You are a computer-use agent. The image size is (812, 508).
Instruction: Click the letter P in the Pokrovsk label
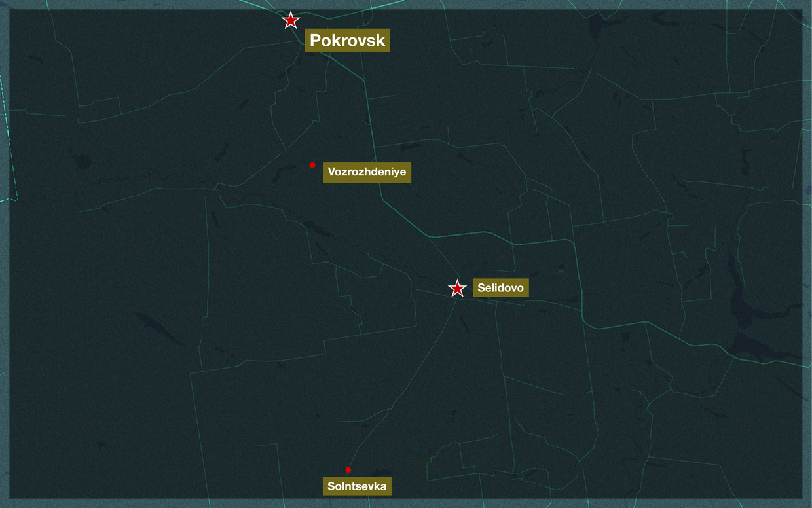pos(316,41)
